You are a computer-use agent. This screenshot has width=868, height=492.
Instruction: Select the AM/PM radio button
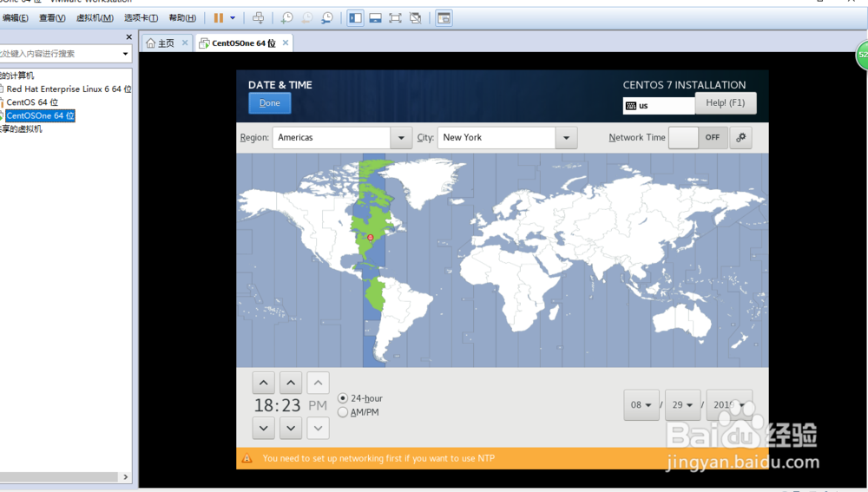(343, 412)
